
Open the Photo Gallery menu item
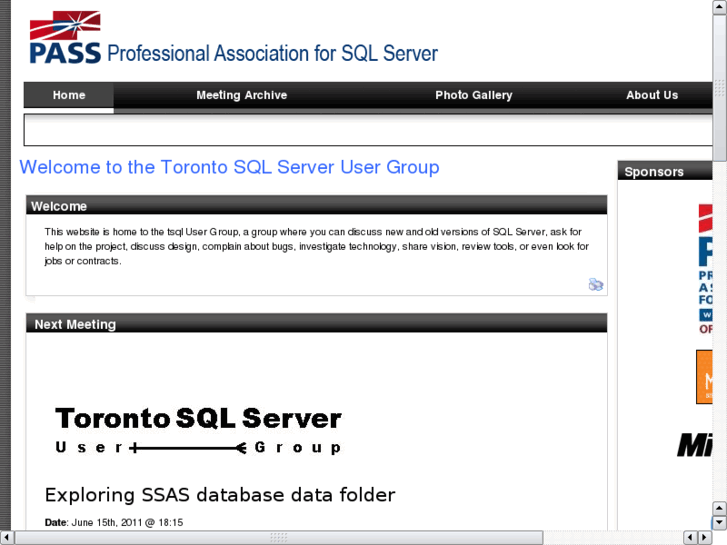point(473,95)
